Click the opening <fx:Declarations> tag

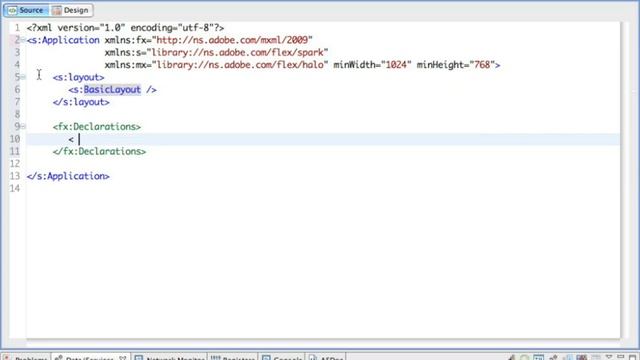pyautogui.click(x=97, y=127)
